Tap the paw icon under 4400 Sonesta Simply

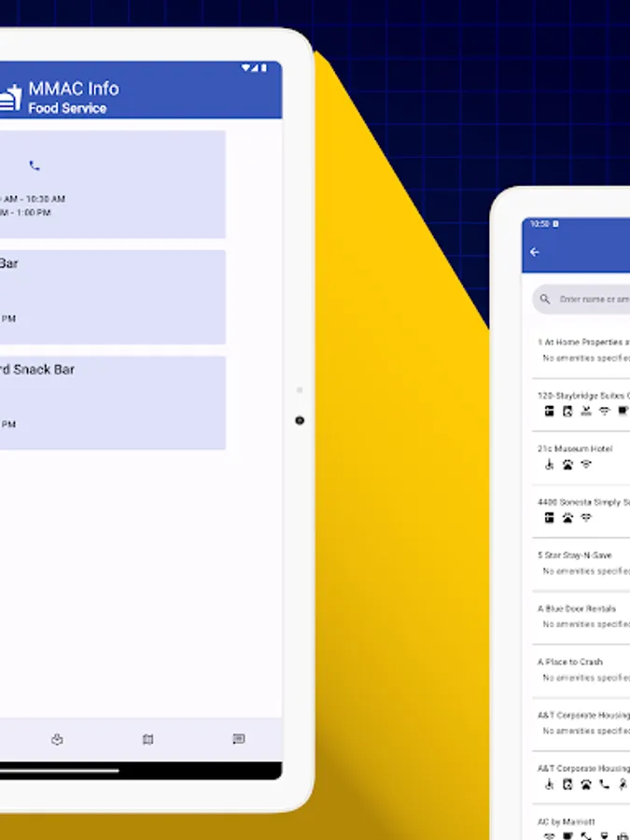coord(567,517)
